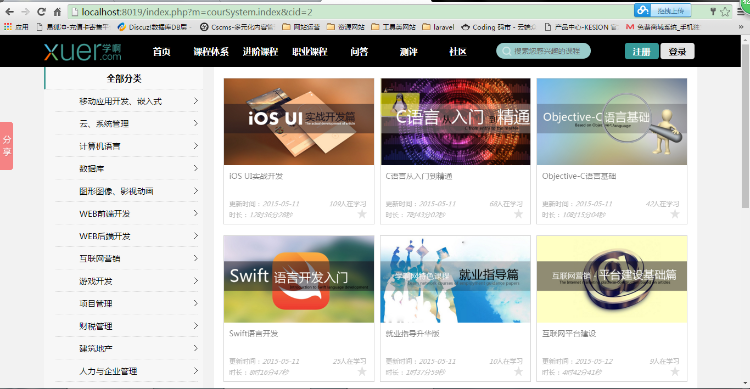Focus the site course search field
Viewport: 750px width, 389px height.
click(543, 51)
